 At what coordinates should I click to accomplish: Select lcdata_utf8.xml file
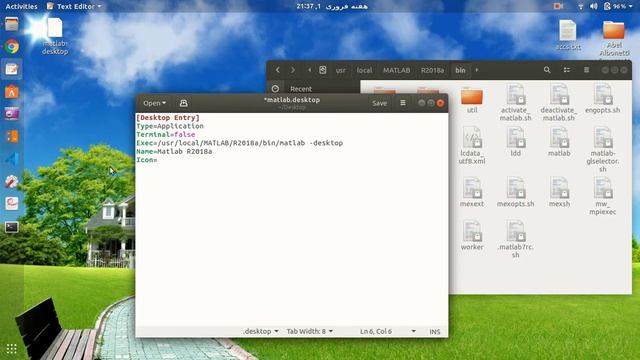pos(472,145)
